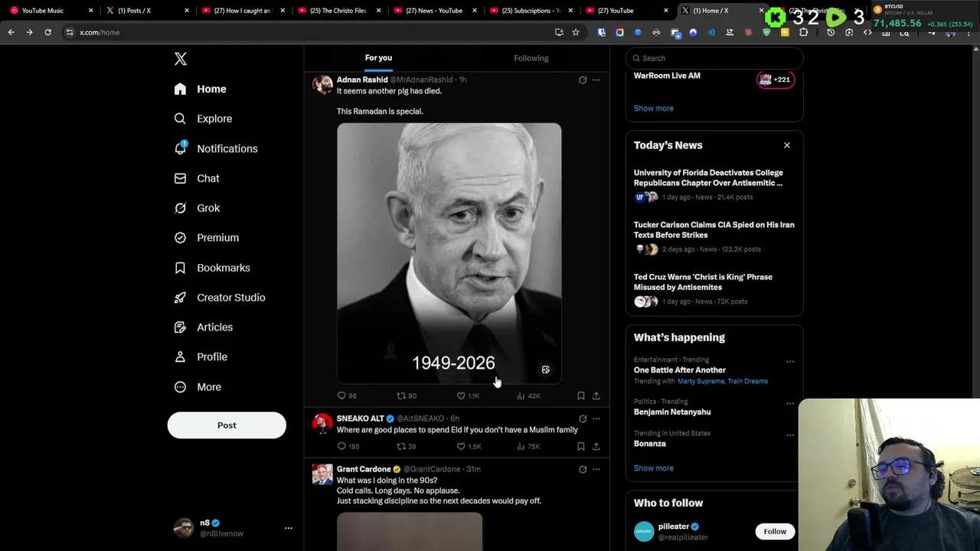Screen dimensions: 980x551
Task: Click the X logo in the sidebar
Action: point(181,59)
